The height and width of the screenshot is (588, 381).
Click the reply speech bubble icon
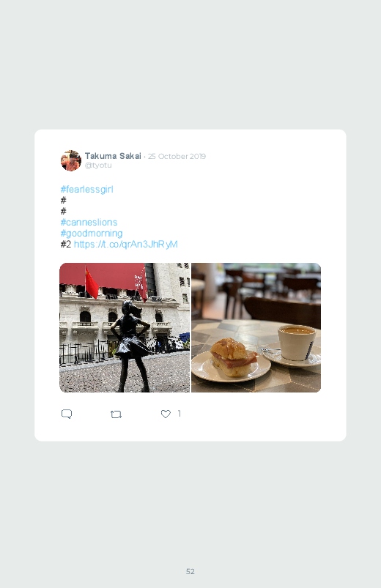[67, 414]
